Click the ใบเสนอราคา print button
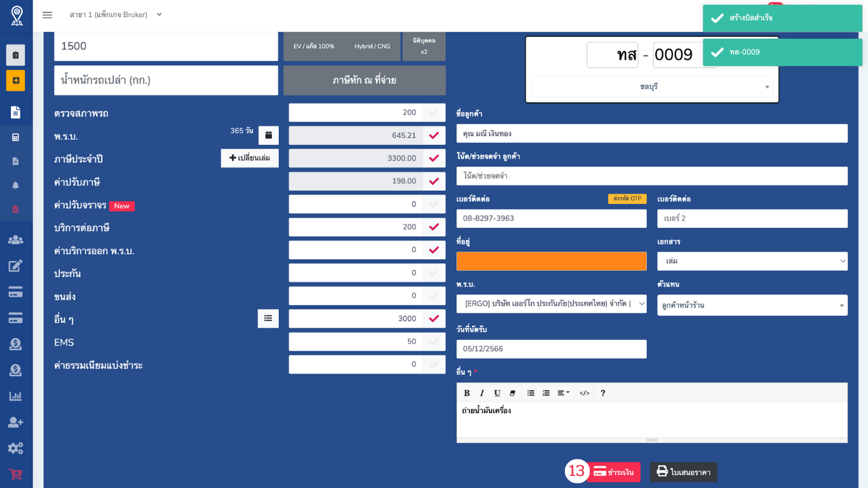This screenshot has height=488, width=868. coord(684,472)
